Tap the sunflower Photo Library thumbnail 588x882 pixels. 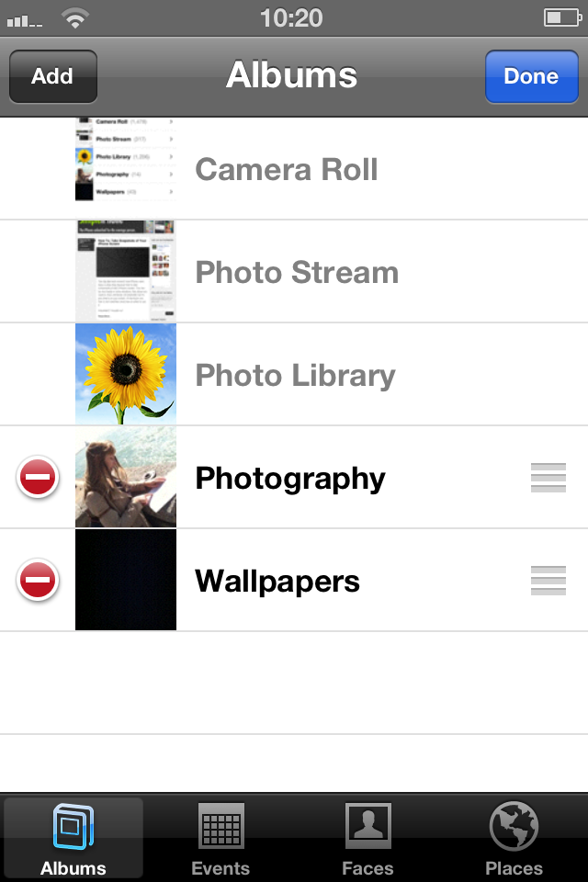point(126,375)
